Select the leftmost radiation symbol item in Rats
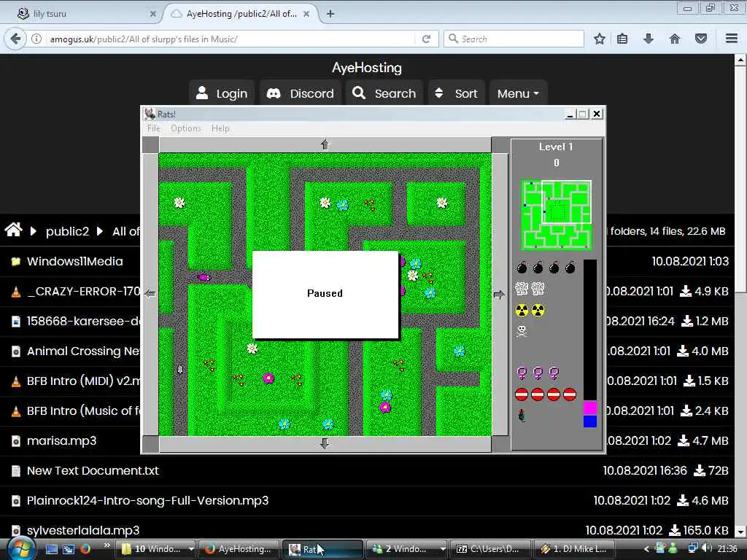Viewport: 747px width, 560px height. pyautogui.click(x=522, y=311)
